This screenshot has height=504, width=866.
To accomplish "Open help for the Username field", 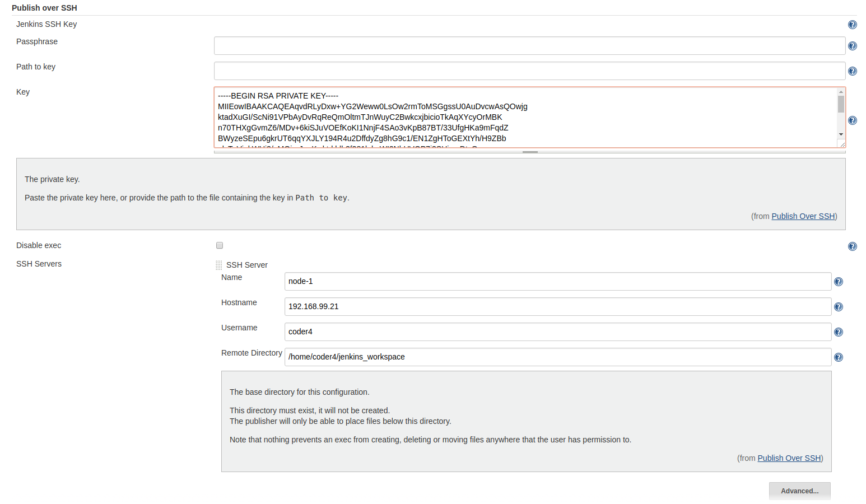I will pyautogui.click(x=838, y=332).
